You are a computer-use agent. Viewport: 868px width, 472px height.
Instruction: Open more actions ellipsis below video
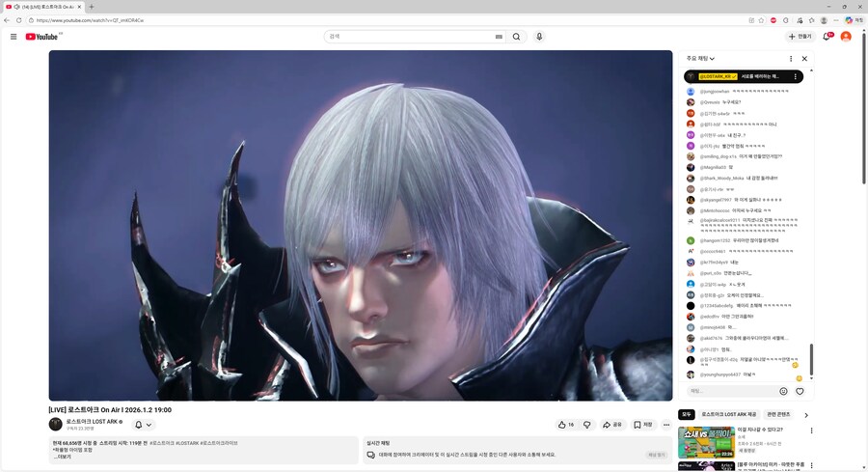(665, 425)
